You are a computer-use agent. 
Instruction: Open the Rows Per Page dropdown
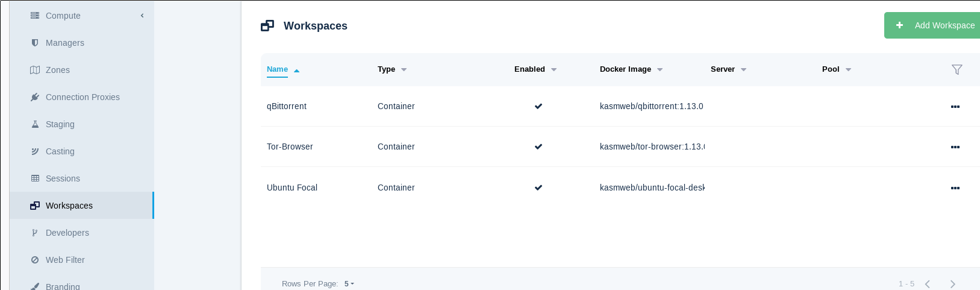point(349,283)
